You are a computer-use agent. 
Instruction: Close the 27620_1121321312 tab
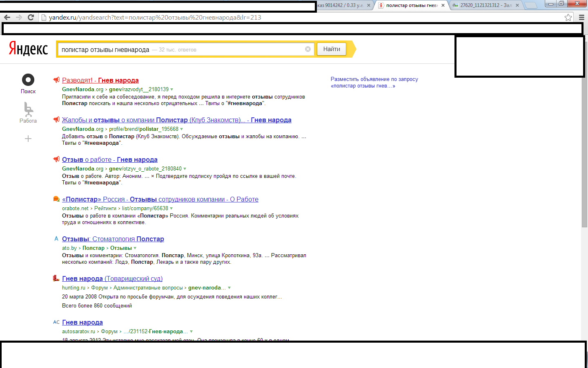[x=517, y=5]
